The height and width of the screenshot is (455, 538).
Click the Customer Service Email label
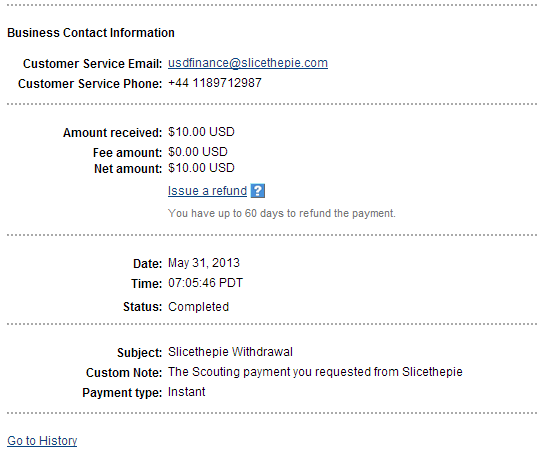pos(92,64)
